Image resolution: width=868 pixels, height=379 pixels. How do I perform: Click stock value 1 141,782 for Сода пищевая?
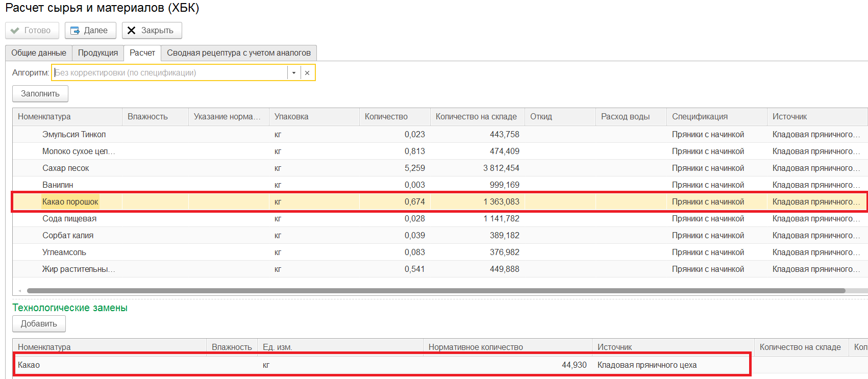501,219
